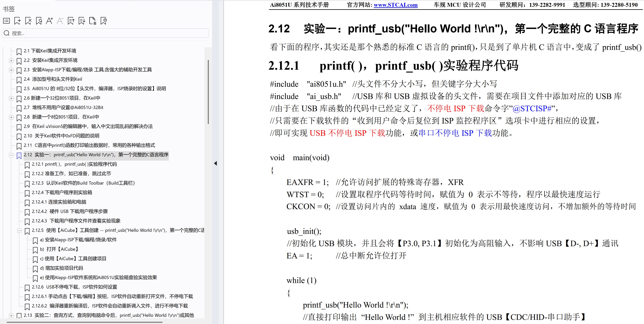The image size is (644, 324).
Task: Collapse the bookmarks side panel arrow
Action: pos(215,163)
